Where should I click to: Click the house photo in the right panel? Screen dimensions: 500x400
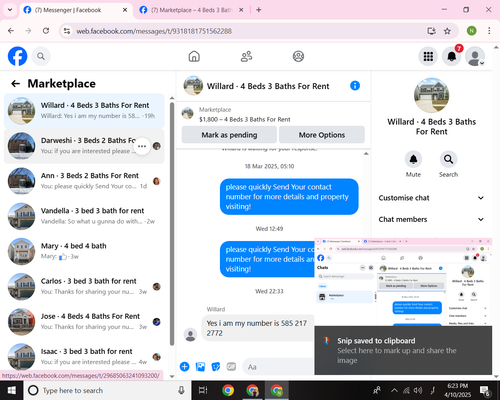(431, 95)
